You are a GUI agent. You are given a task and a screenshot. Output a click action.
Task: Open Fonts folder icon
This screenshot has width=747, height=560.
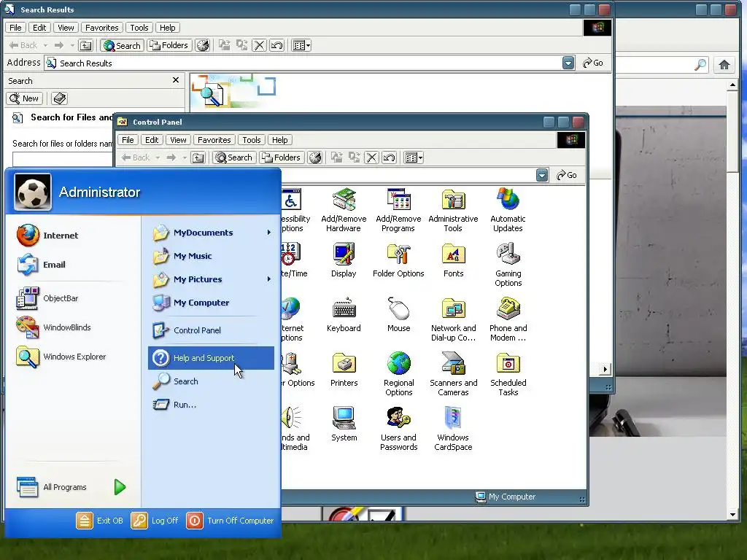click(453, 260)
